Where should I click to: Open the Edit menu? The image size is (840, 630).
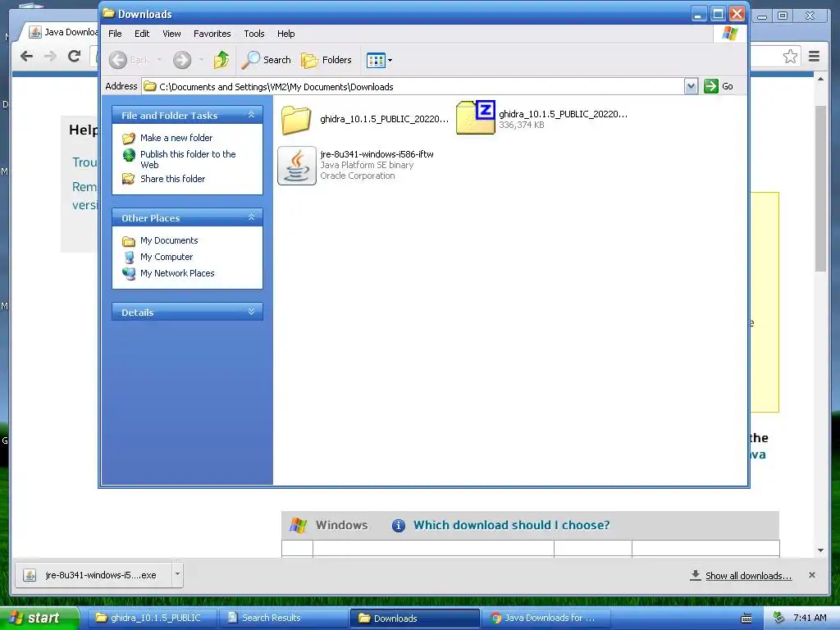point(141,33)
